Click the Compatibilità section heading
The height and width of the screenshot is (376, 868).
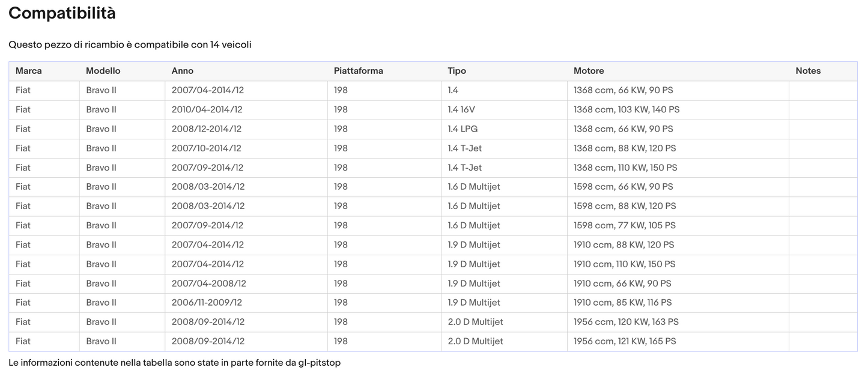tap(62, 13)
